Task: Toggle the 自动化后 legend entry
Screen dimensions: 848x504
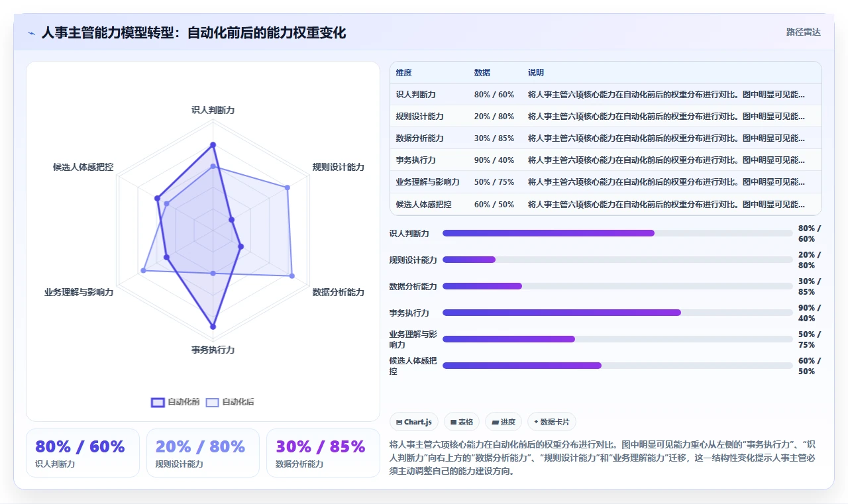Action: point(230,402)
